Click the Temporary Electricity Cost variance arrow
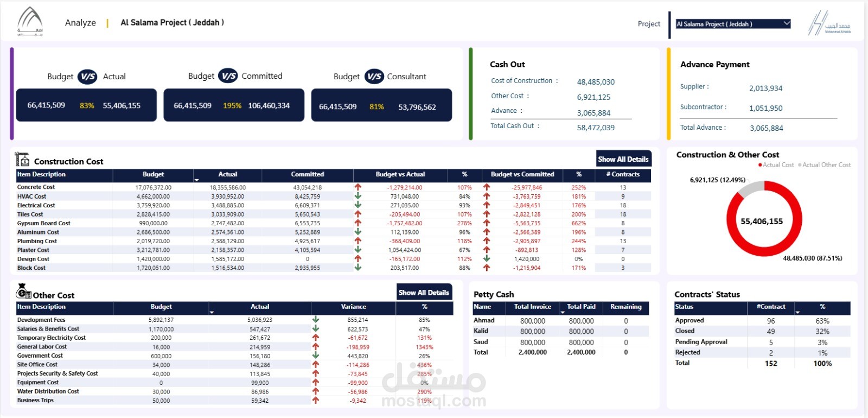Viewport: 868px width, 418px height. pos(316,338)
